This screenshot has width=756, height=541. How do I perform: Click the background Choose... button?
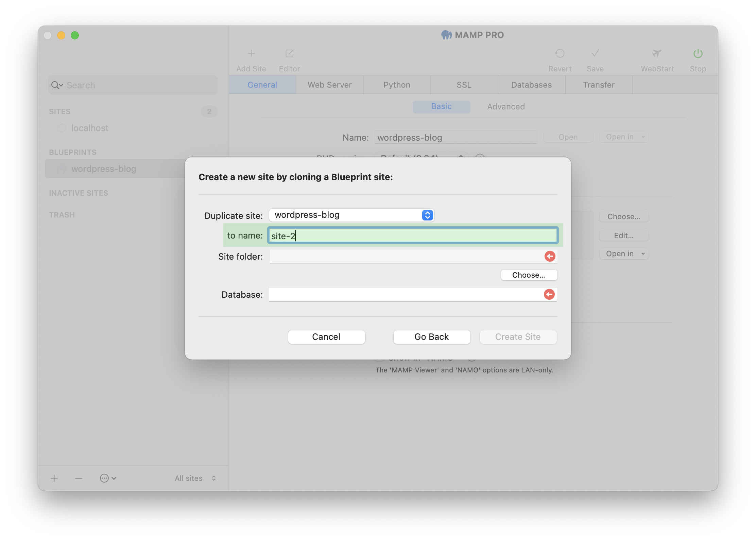coord(624,216)
